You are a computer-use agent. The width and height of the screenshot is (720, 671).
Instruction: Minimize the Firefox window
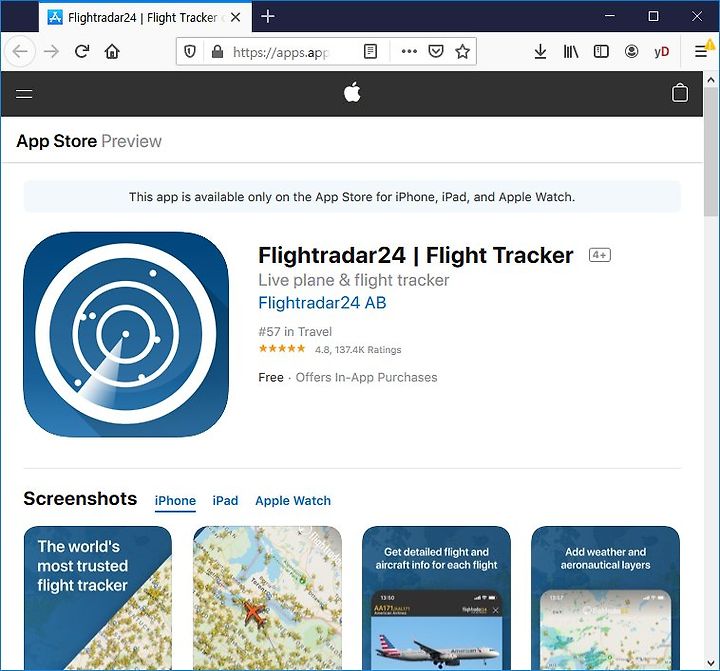(610, 17)
